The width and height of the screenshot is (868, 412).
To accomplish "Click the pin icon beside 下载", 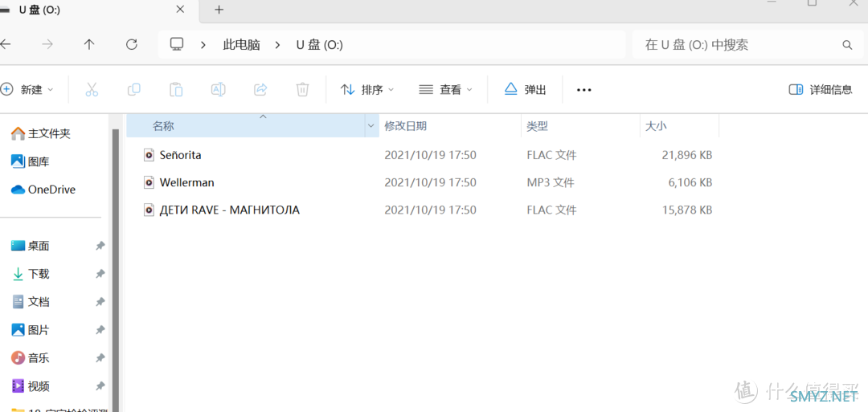I will point(100,274).
